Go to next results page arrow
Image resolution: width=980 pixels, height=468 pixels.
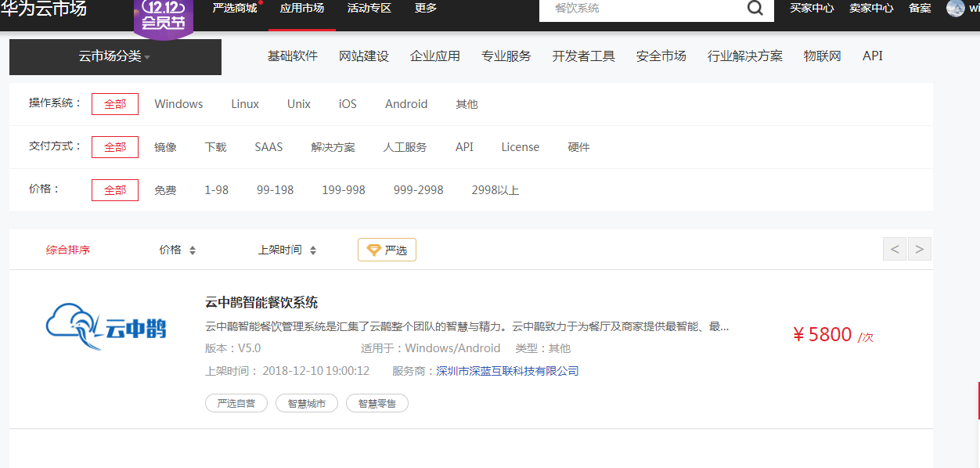919,250
